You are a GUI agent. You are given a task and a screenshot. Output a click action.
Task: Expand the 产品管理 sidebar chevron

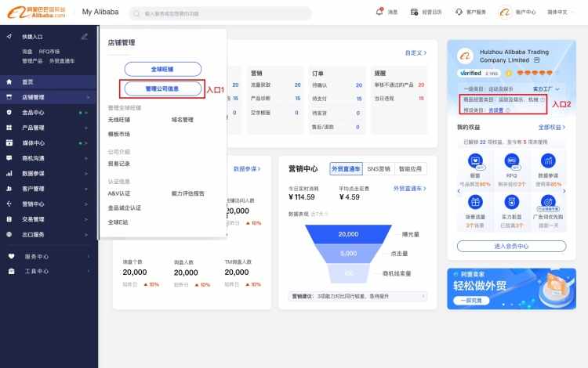click(x=86, y=128)
